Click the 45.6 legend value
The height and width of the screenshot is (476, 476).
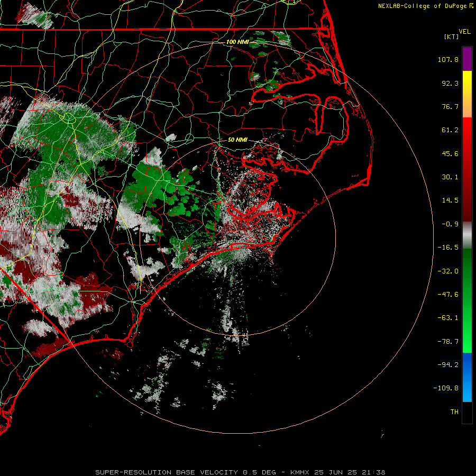coord(450,153)
